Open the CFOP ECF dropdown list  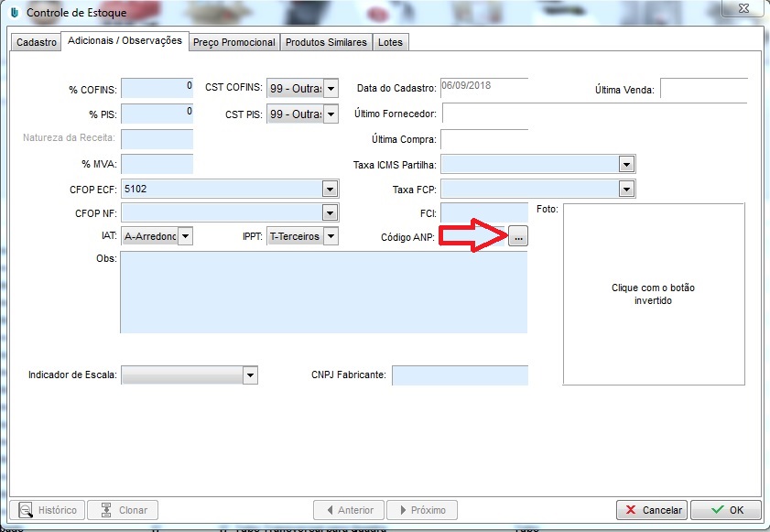click(330, 190)
